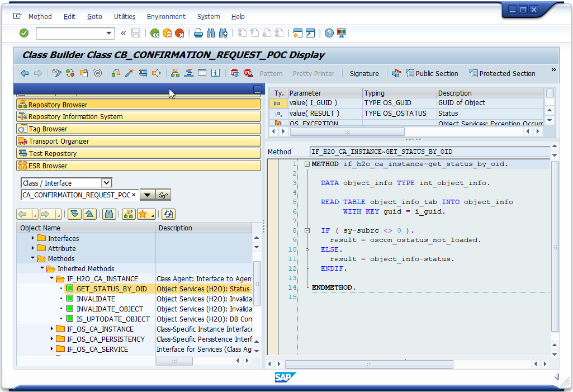Toggle Display/Change mode with the glasses-pencil icon

(x=56, y=73)
